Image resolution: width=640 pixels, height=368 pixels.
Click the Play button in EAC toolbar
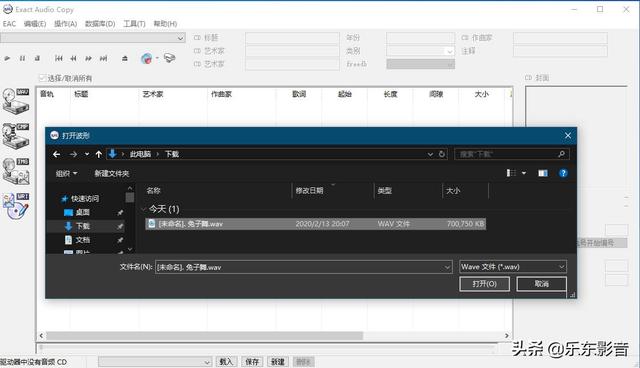coord(7,58)
